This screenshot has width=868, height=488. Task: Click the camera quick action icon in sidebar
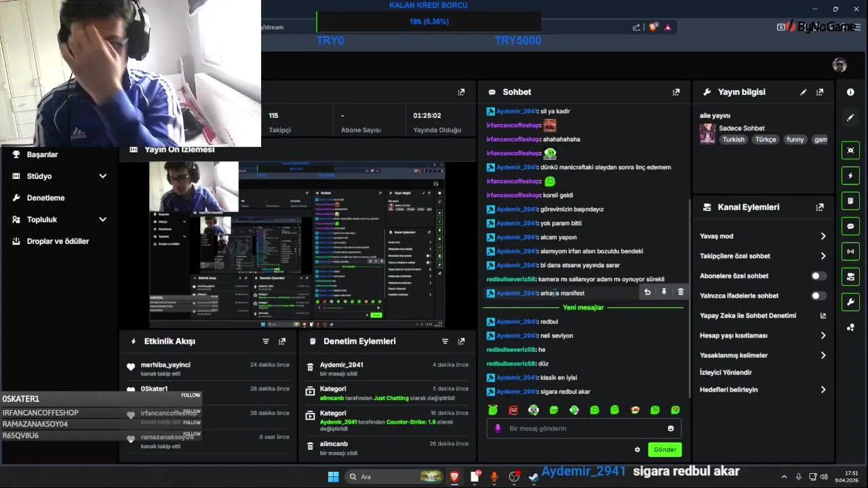tap(850, 277)
